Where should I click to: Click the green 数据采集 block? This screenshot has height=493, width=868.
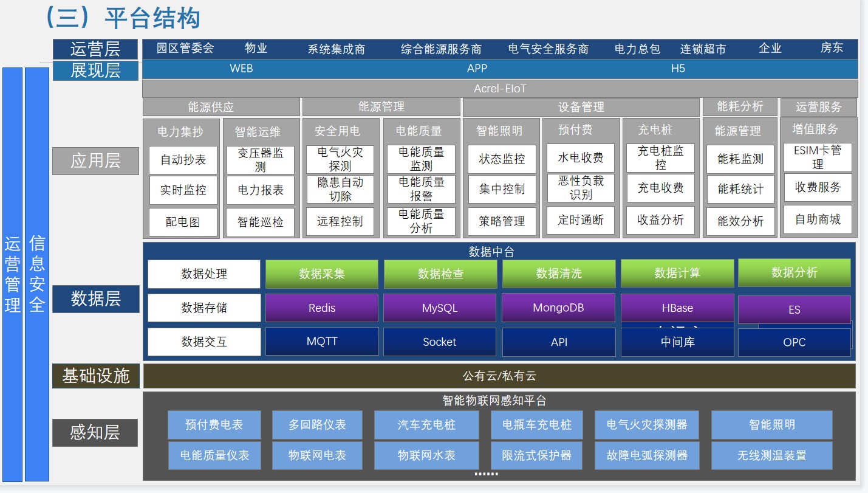[x=321, y=274]
